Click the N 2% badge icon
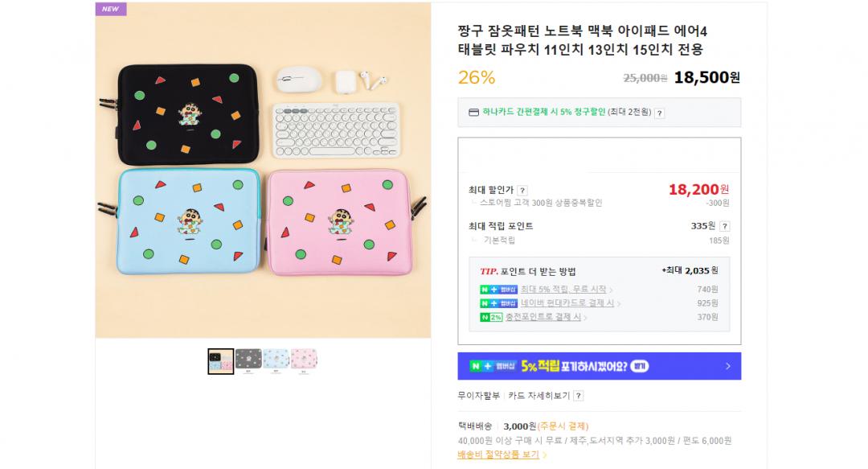The height and width of the screenshot is (469, 868). [x=491, y=318]
